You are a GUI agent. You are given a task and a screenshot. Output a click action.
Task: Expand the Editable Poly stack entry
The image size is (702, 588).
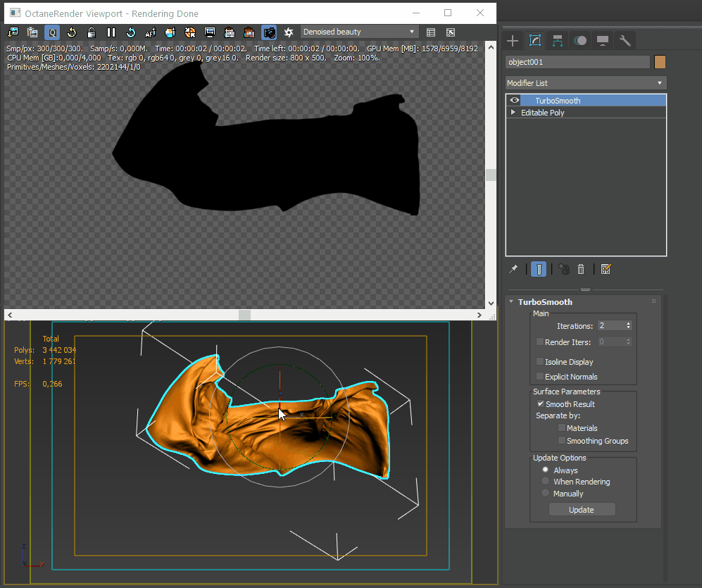click(x=513, y=113)
